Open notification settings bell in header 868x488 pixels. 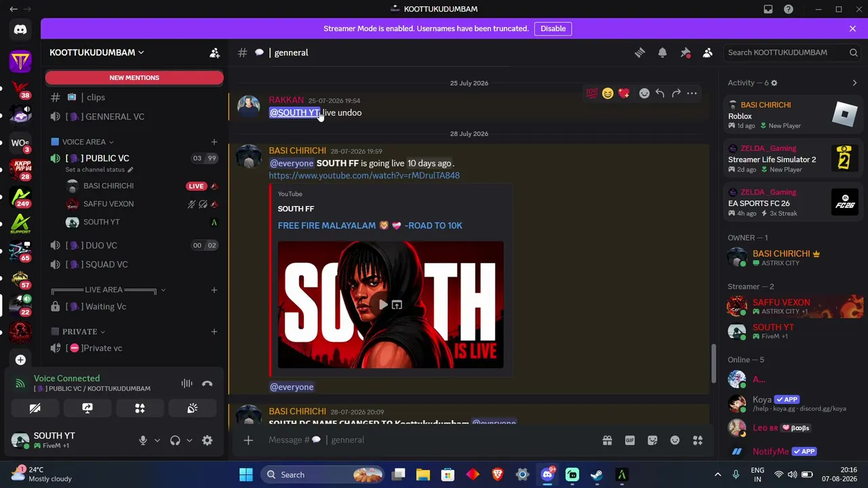click(663, 53)
